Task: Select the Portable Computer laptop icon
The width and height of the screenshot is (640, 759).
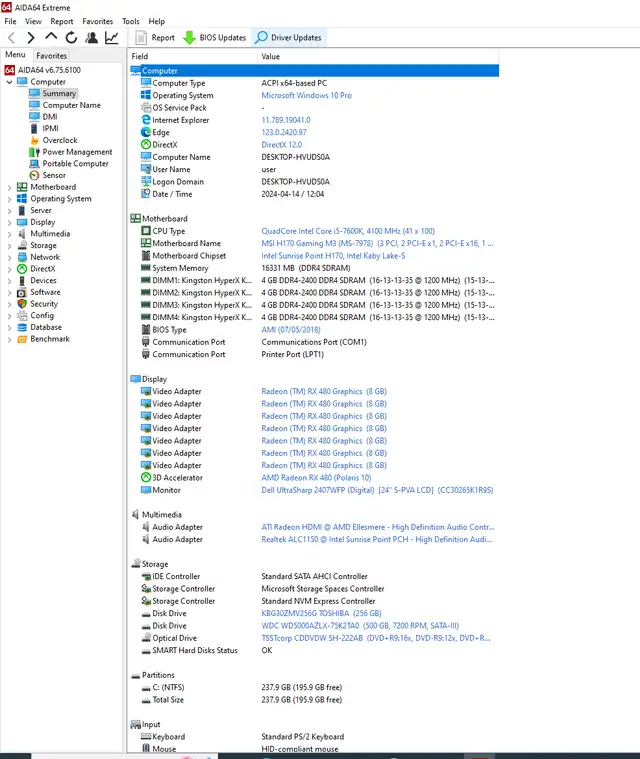Action: [x=34, y=164]
